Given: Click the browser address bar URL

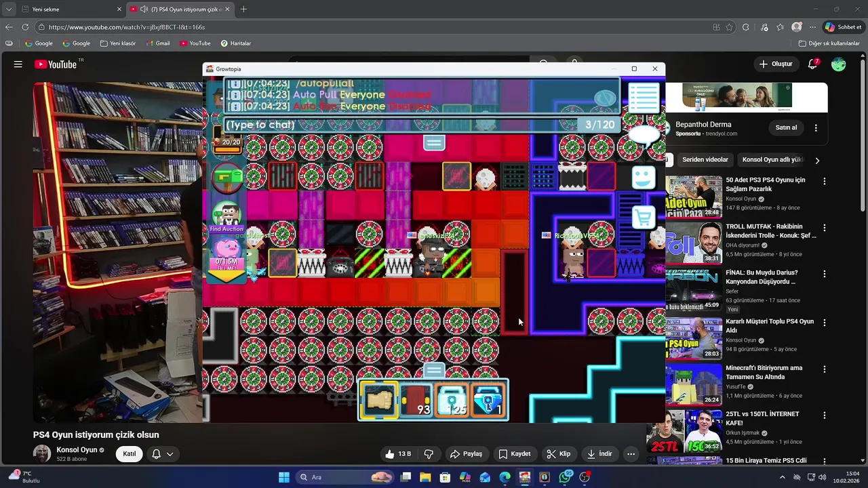Looking at the screenshot, I should (x=127, y=27).
